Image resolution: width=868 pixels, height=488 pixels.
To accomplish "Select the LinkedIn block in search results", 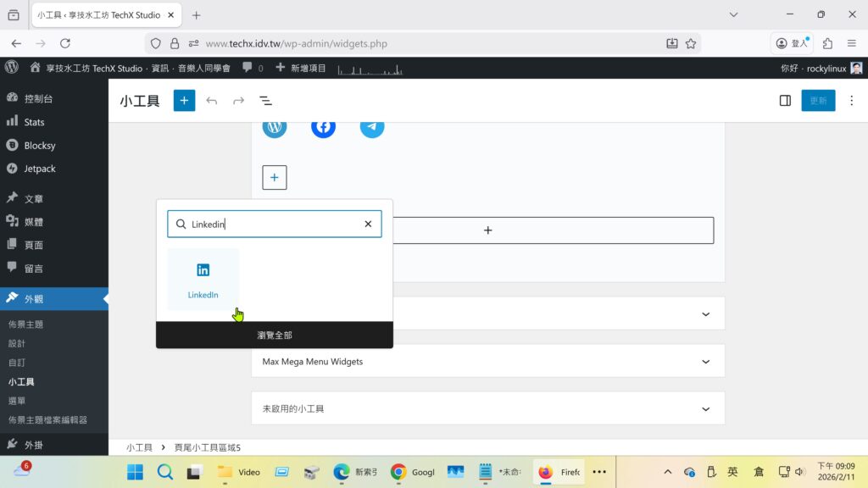I will pyautogui.click(x=203, y=280).
